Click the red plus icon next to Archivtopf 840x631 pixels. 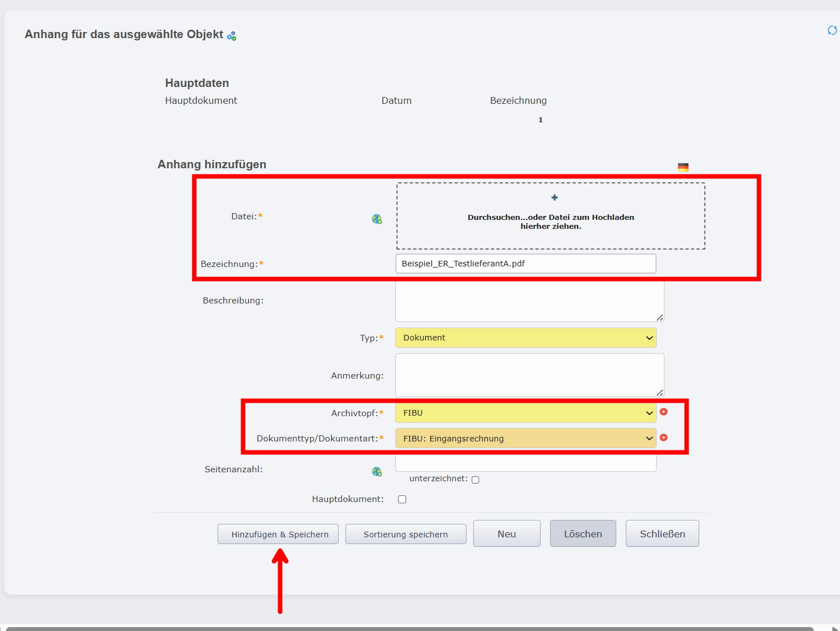pos(664,411)
